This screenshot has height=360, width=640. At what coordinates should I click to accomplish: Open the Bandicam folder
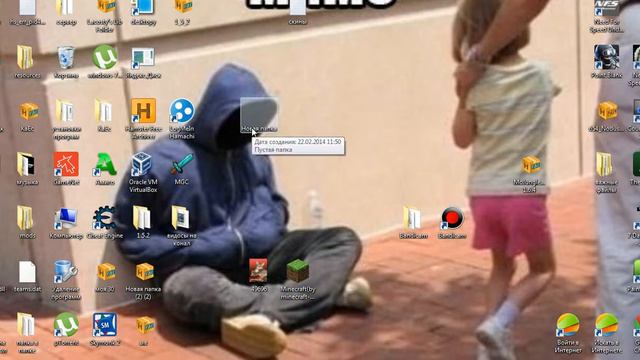[x=412, y=222]
